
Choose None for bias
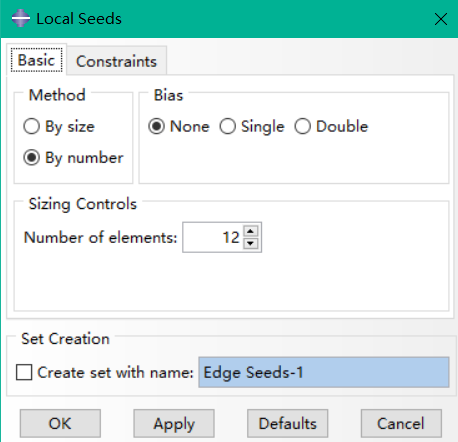point(179,127)
